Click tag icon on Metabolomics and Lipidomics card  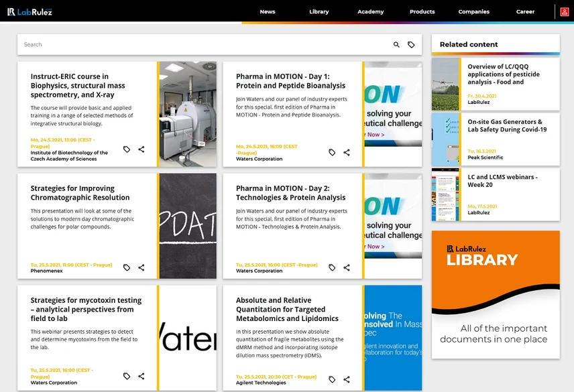(332, 379)
